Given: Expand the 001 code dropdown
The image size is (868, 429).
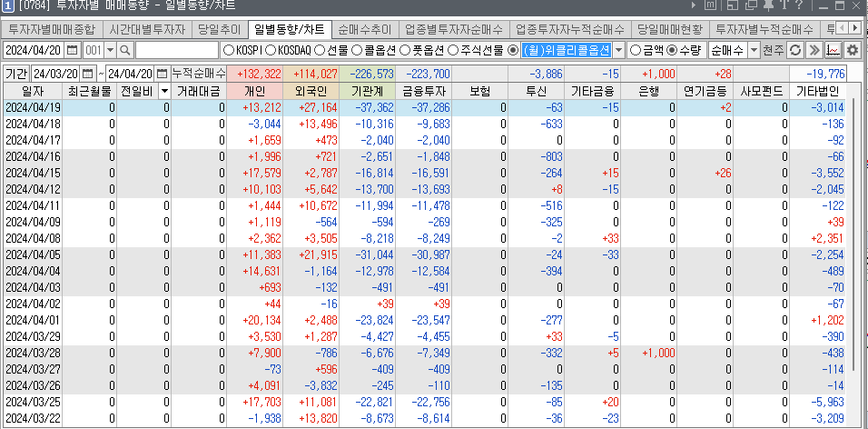Looking at the screenshot, I should click(111, 49).
